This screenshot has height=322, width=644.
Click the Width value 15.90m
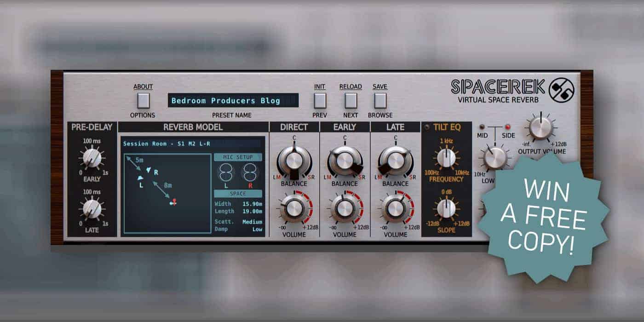coord(252,204)
